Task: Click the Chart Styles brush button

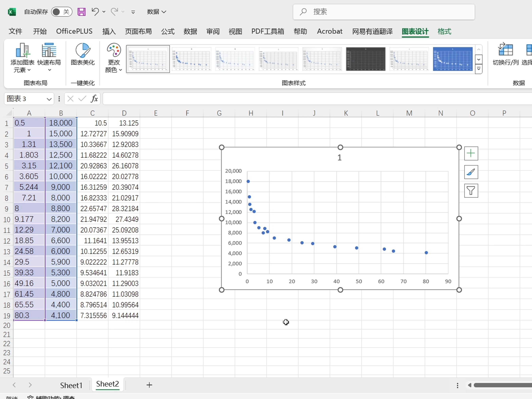Action: point(471,172)
